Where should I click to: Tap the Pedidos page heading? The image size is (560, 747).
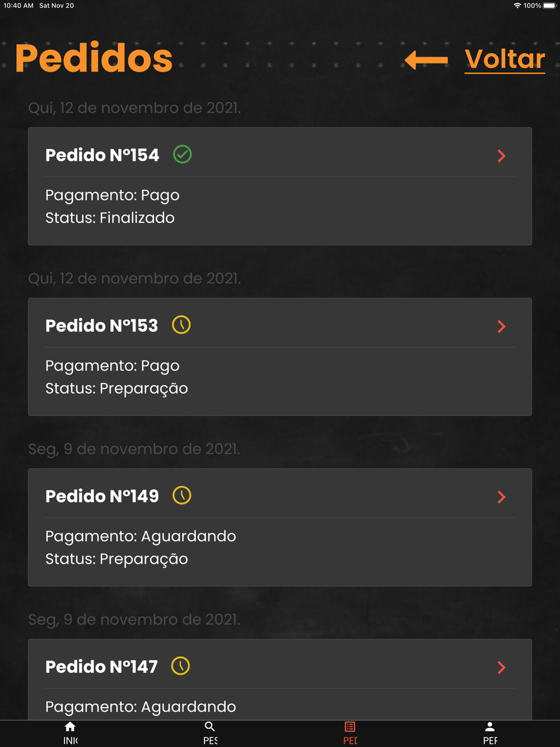(x=94, y=58)
